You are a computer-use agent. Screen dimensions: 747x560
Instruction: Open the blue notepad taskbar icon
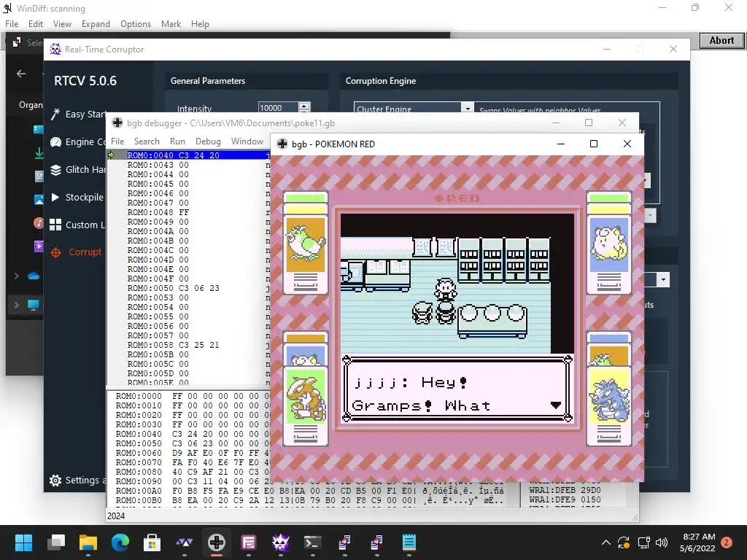click(409, 542)
